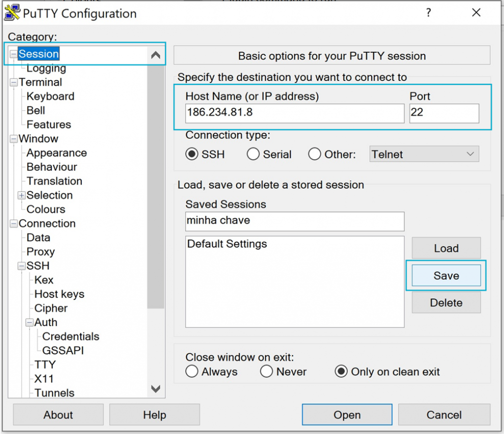Open the Connection category

click(x=47, y=224)
